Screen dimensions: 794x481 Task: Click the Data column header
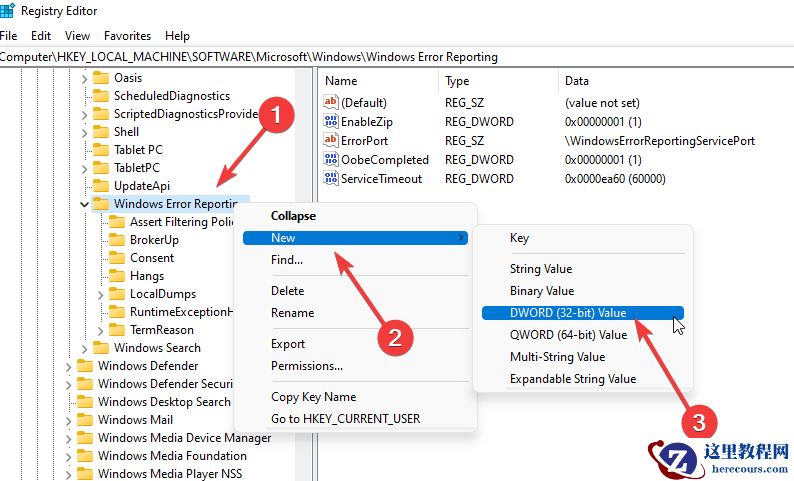point(577,81)
